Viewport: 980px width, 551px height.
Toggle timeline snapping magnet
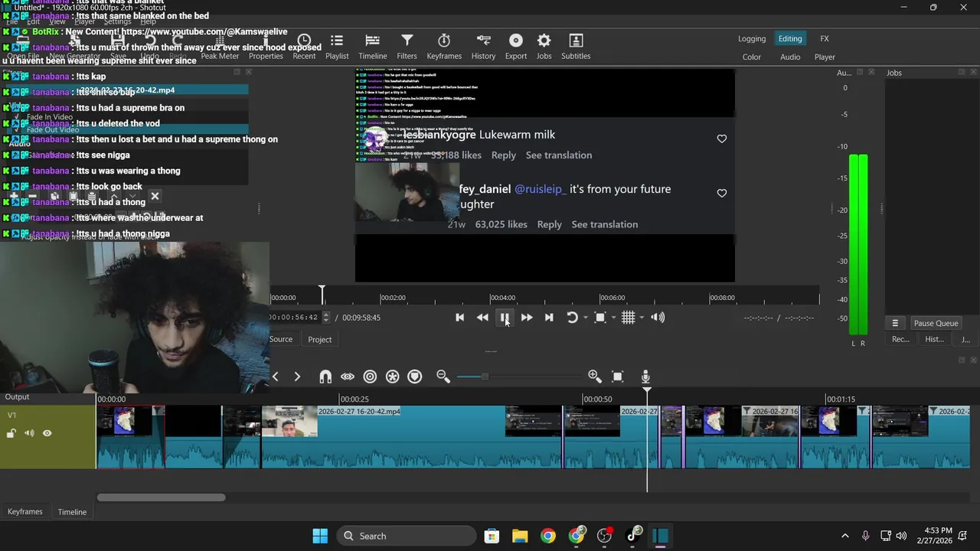pos(325,377)
